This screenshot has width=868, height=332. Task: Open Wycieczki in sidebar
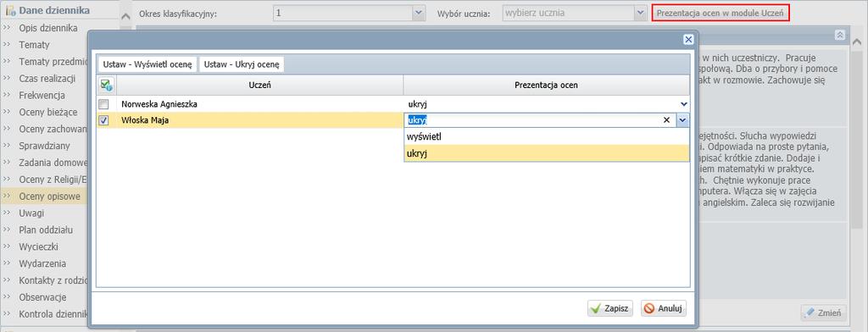click(38, 246)
